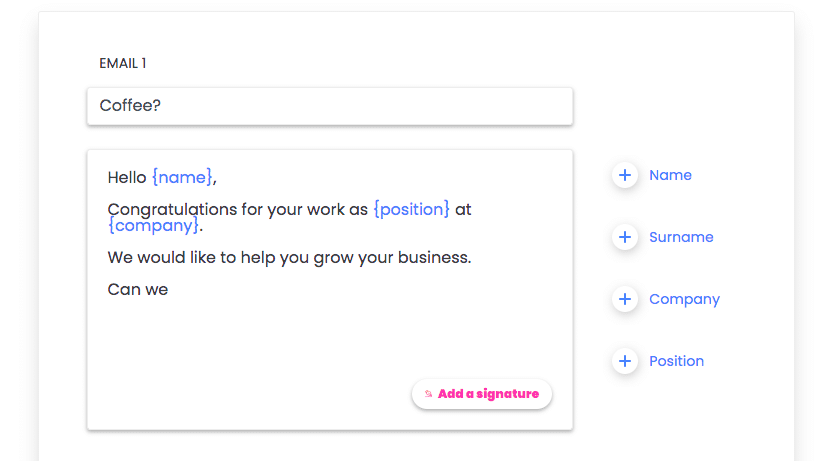Click the Add a signature button
This screenshot has height=461, width=837.
pos(481,394)
